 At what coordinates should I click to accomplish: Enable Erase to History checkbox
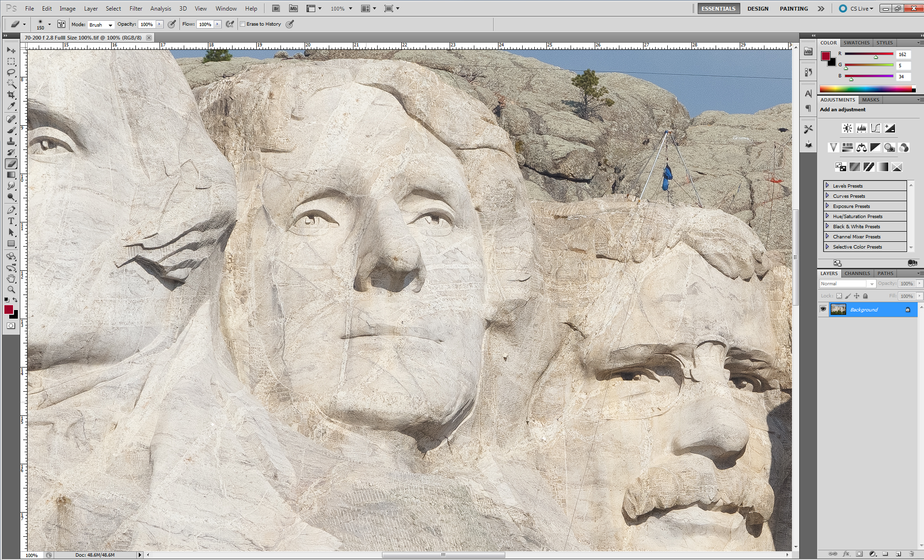point(243,24)
